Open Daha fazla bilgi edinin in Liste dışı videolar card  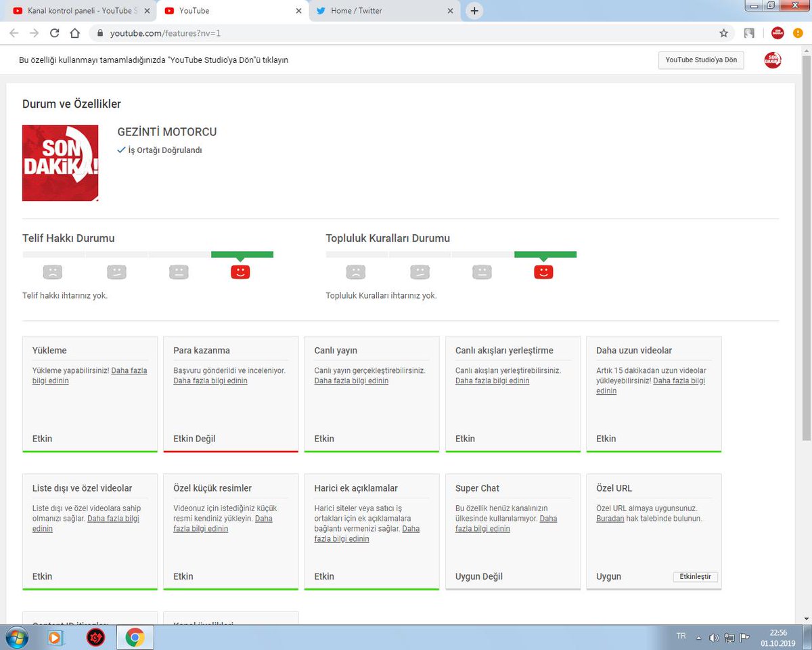86,523
